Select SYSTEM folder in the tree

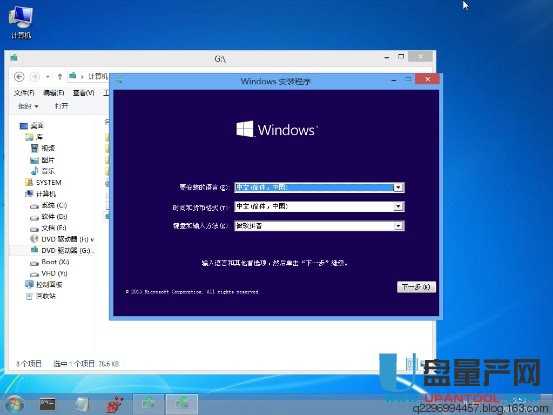[49, 182]
